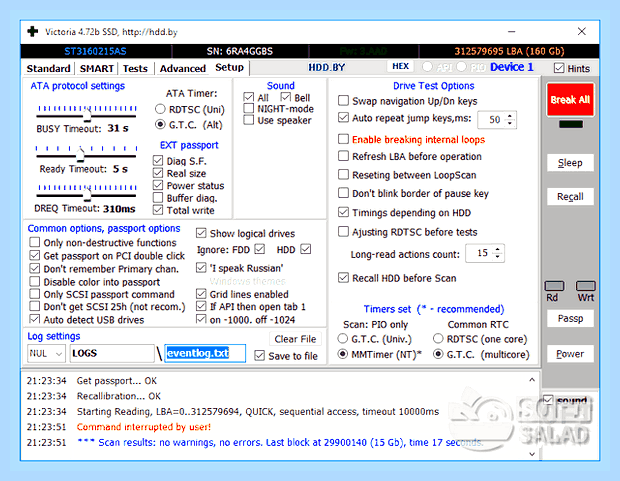Screen dimensions: 620x481
Task: Toggle the Hints checkbox
Action: (559, 68)
